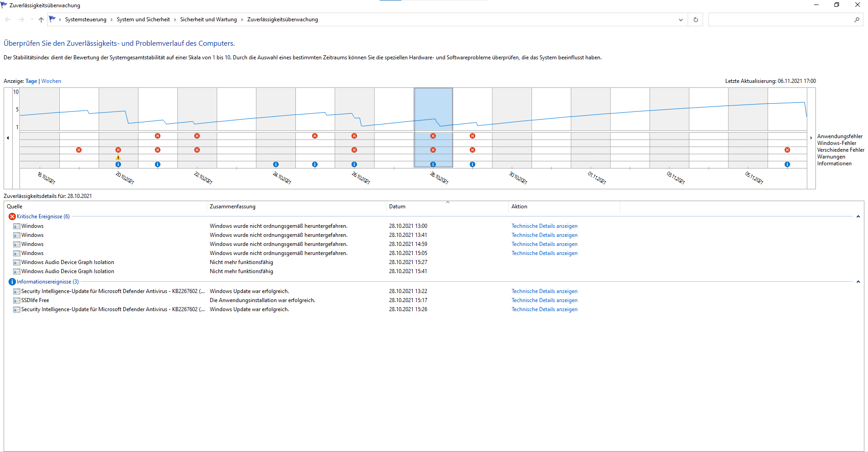Viewport: 868px width, 452px height.
Task: Click application failure icon for 25.10.2021
Action: tap(315, 136)
